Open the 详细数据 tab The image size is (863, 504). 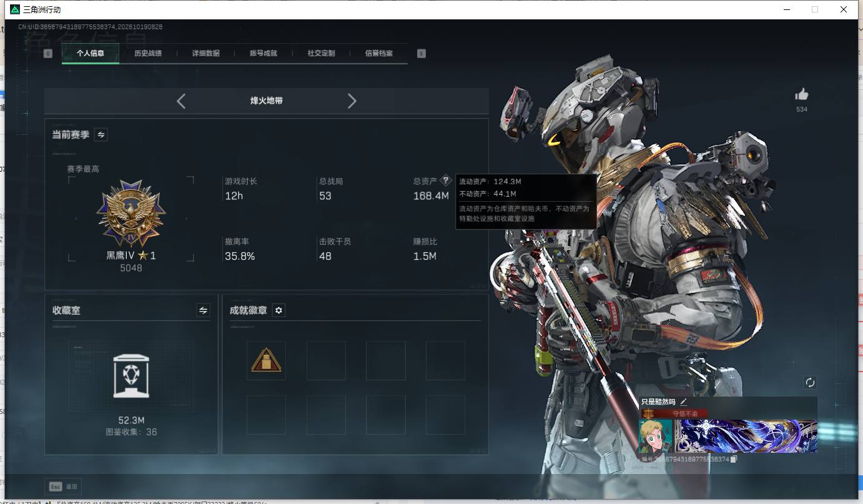click(x=206, y=53)
